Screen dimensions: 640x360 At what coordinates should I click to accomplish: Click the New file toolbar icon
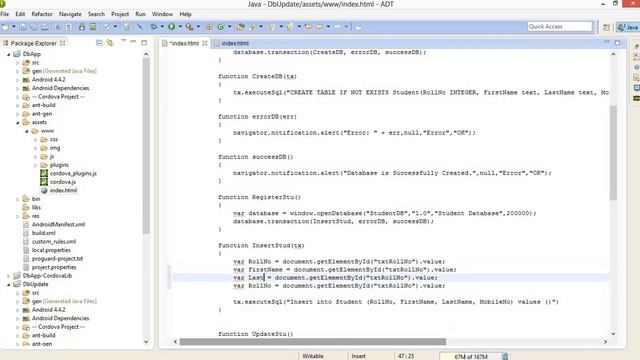click(x=5, y=27)
